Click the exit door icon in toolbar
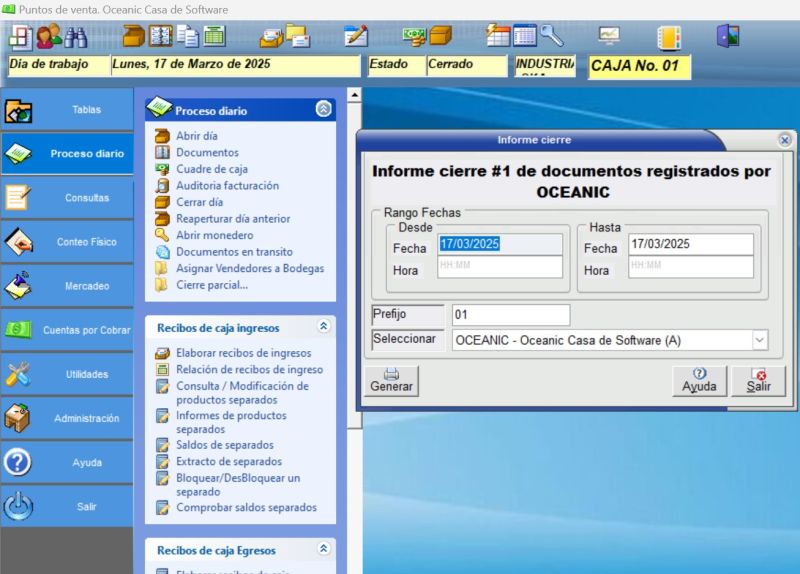800x574 pixels. (x=728, y=37)
